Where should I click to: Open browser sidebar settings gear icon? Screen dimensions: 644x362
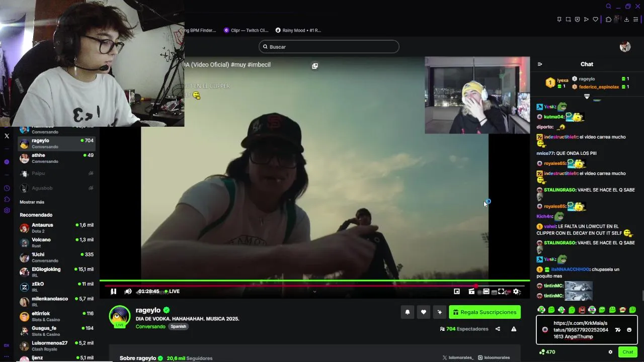click(7, 211)
